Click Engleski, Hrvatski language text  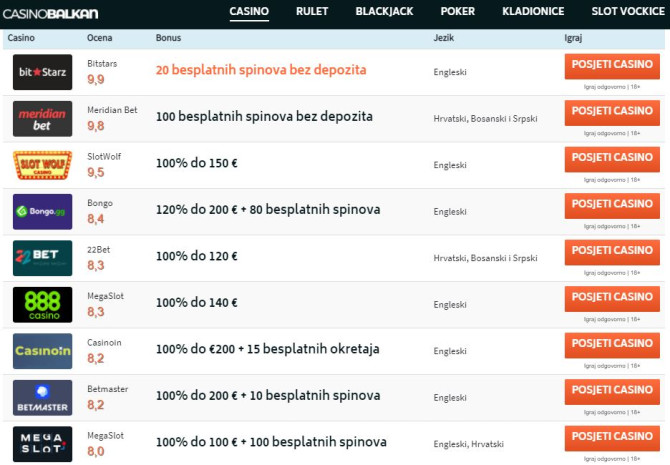pyautogui.click(x=468, y=444)
